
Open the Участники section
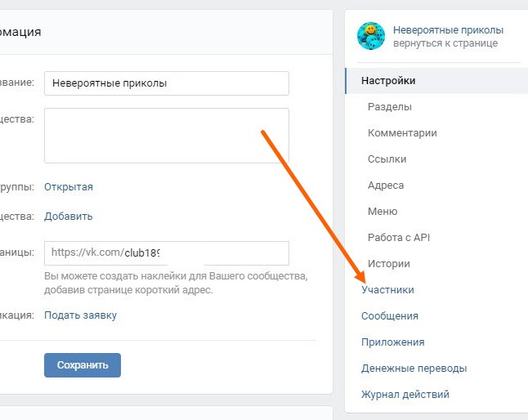387,290
